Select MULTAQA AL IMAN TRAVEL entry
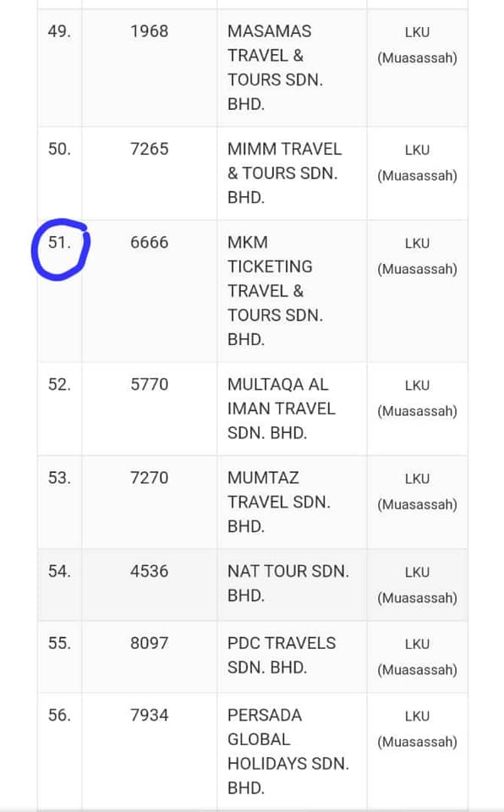 click(282, 409)
